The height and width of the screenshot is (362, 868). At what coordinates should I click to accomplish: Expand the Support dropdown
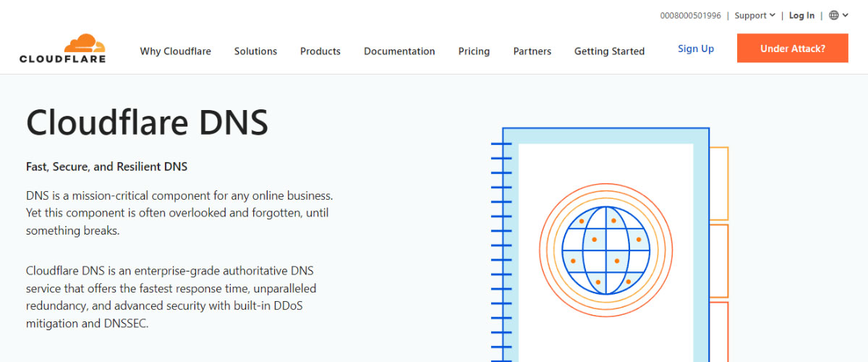[x=755, y=15]
